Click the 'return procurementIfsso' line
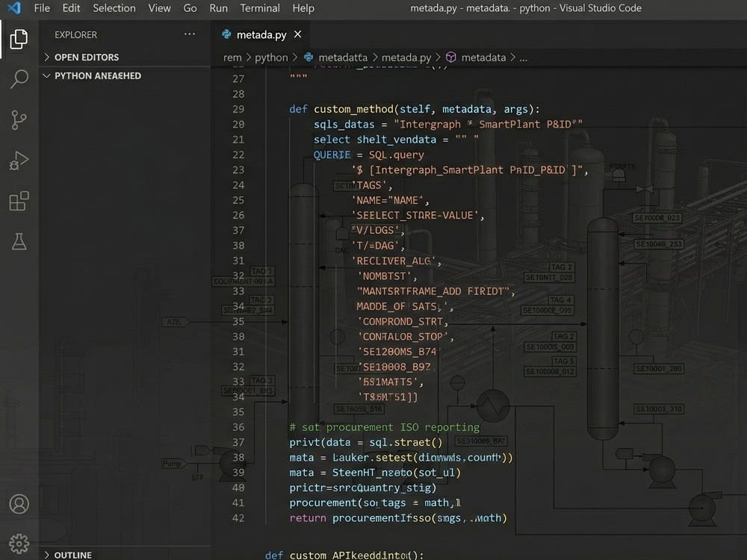This screenshot has height=560, width=747. pyautogui.click(x=398, y=518)
